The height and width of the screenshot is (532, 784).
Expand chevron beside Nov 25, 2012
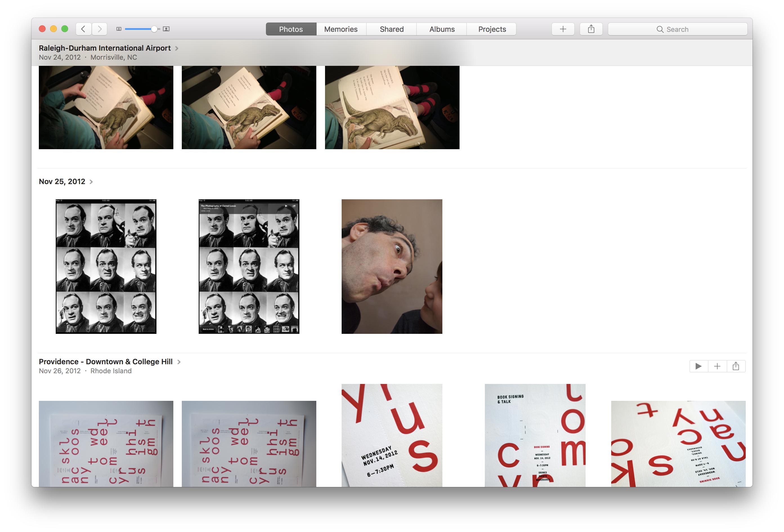point(91,182)
